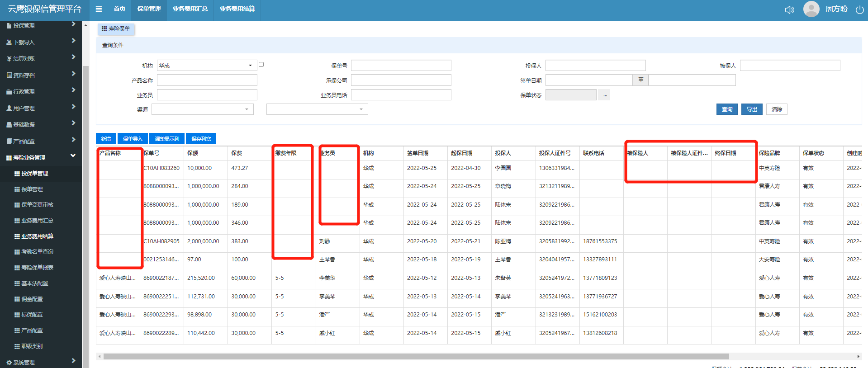The height and width of the screenshot is (368, 868).
Task: Open the first 渠道 dropdown
Action: (202, 109)
